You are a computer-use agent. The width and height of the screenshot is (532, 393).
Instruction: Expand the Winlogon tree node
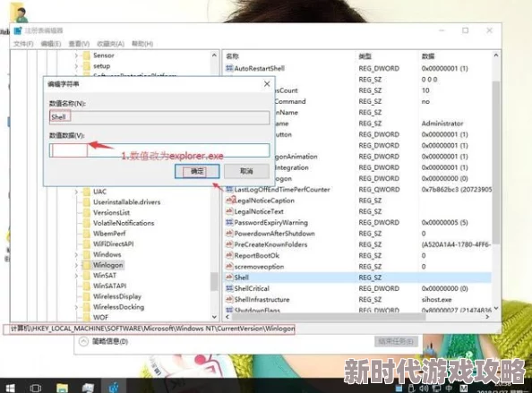tap(76, 265)
